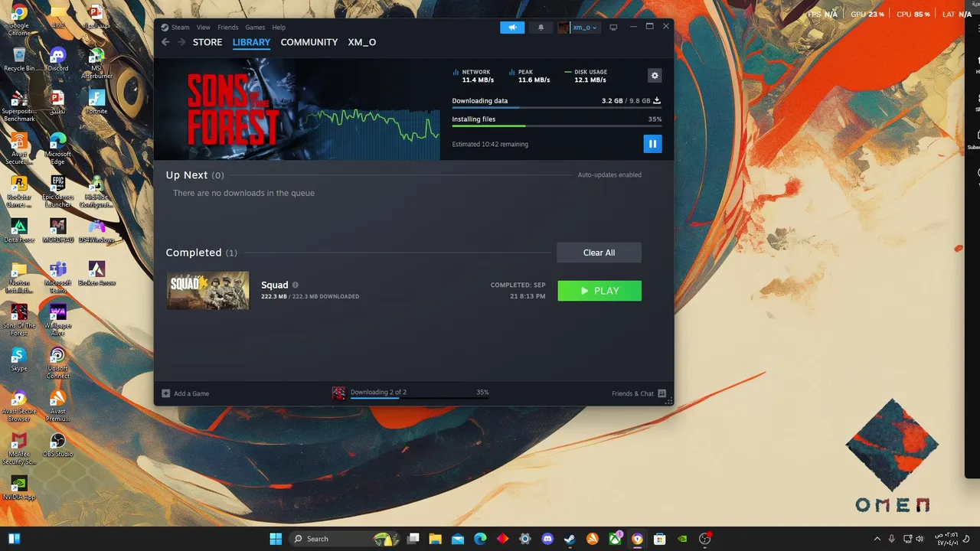Click the DISK USAGE legend
The image size is (980, 551).
[586, 76]
